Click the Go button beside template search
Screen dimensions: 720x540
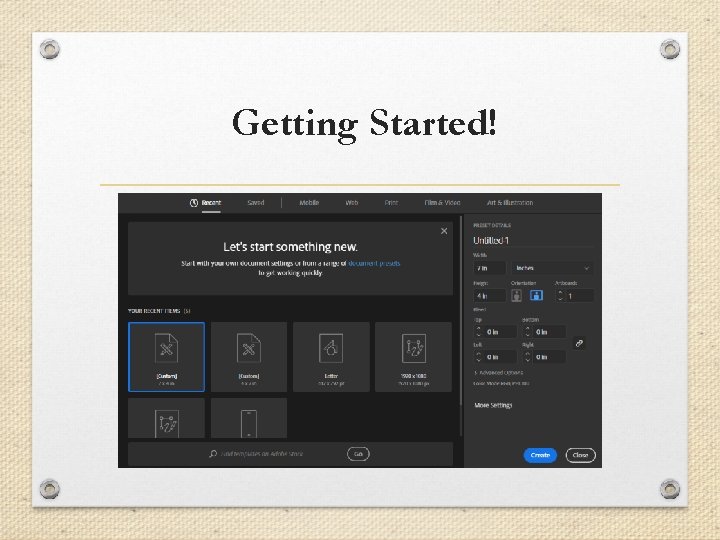[x=358, y=454]
